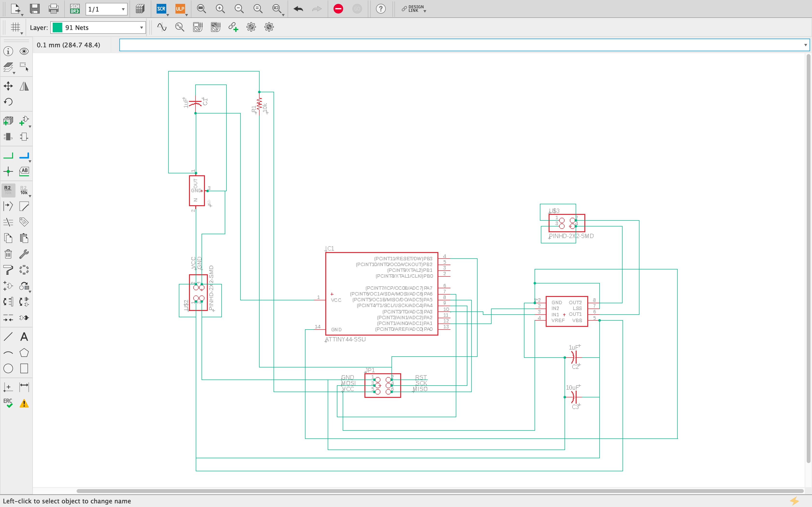Click the command line input field
This screenshot has width=812, height=507.
[403, 45]
